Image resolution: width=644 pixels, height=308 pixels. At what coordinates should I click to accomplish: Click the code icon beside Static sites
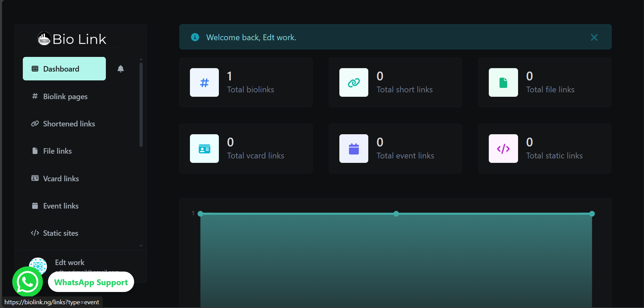point(35,233)
